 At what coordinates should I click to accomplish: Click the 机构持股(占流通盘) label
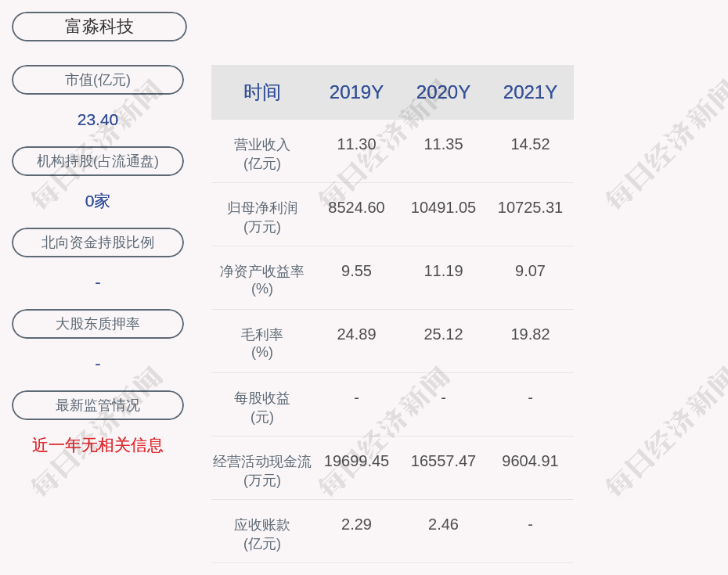point(98,161)
